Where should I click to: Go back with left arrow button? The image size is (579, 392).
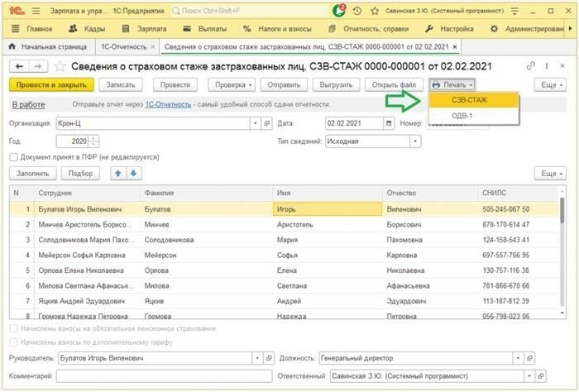19,66
